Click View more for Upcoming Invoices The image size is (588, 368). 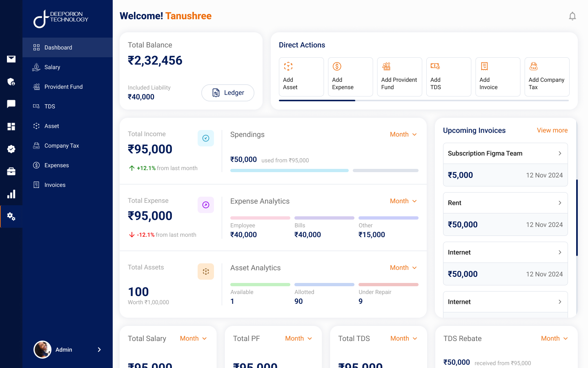click(x=552, y=130)
